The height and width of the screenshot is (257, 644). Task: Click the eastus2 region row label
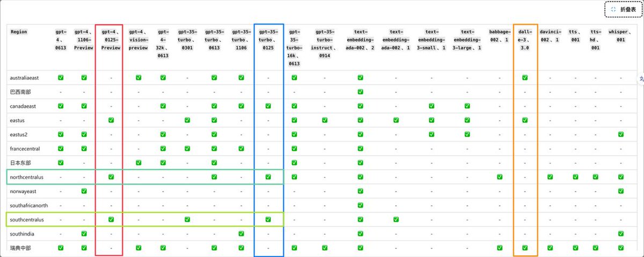[x=19, y=134]
